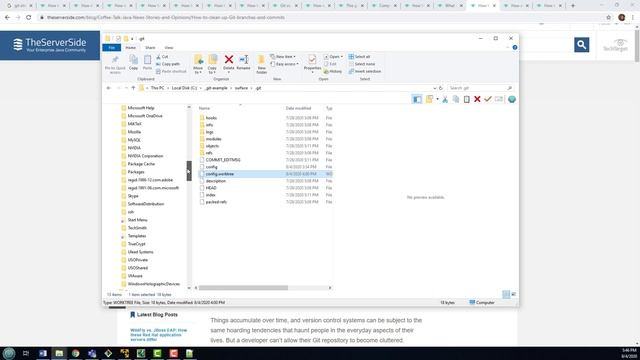Open the 'WildFly vs. JBoss EAP' blog link

159,335
